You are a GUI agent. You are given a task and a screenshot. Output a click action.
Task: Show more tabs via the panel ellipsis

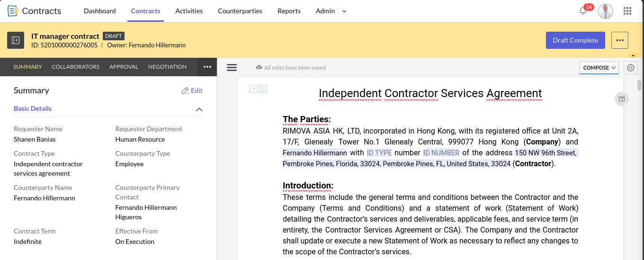207,67
